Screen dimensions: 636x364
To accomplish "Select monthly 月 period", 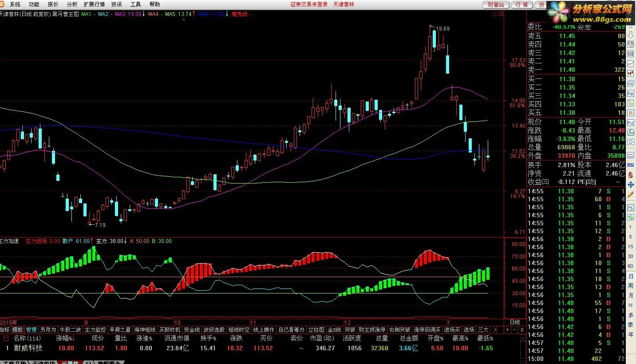I will pyautogui.click(x=630, y=296).
